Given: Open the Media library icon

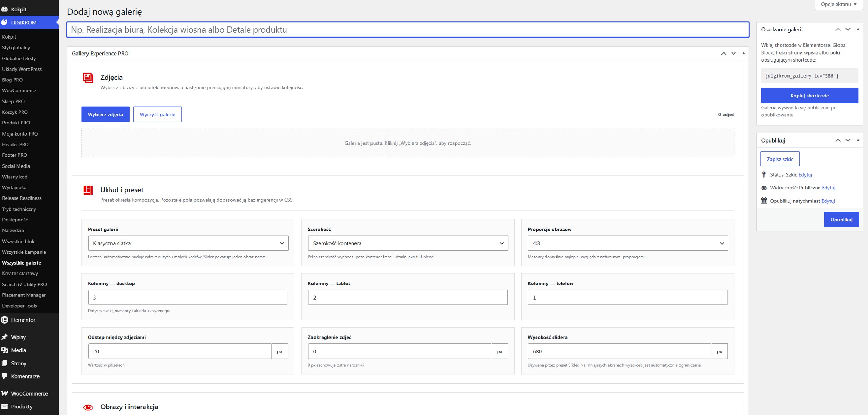Looking at the screenshot, I should [5, 350].
